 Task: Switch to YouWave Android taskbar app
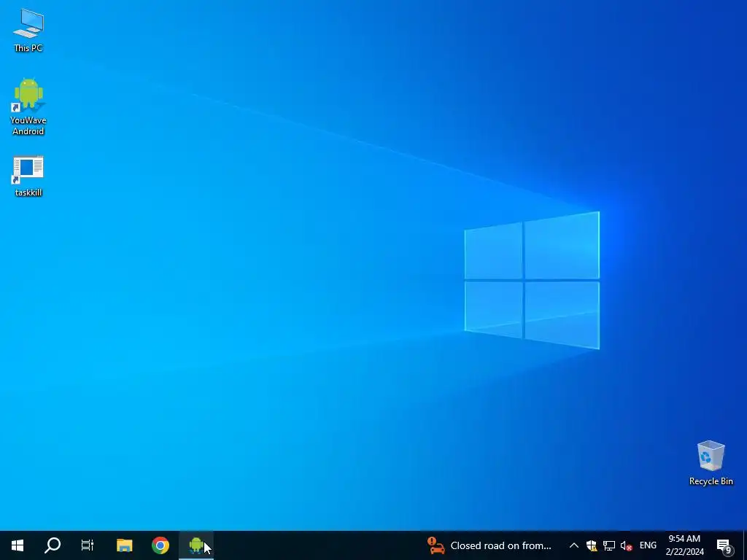(196, 545)
